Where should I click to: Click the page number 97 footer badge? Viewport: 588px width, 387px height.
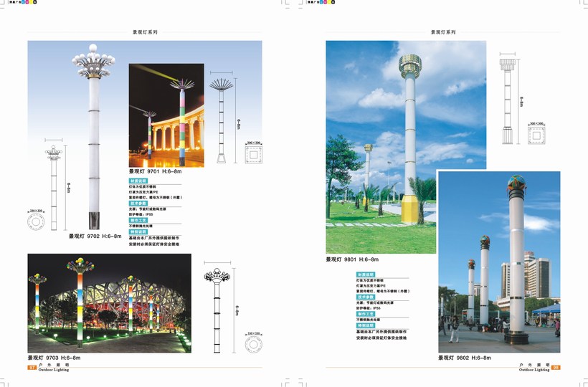(32, 368)
